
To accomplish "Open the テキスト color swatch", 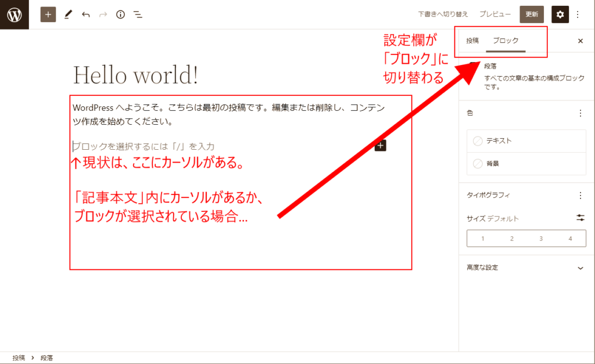I will 526,141.
